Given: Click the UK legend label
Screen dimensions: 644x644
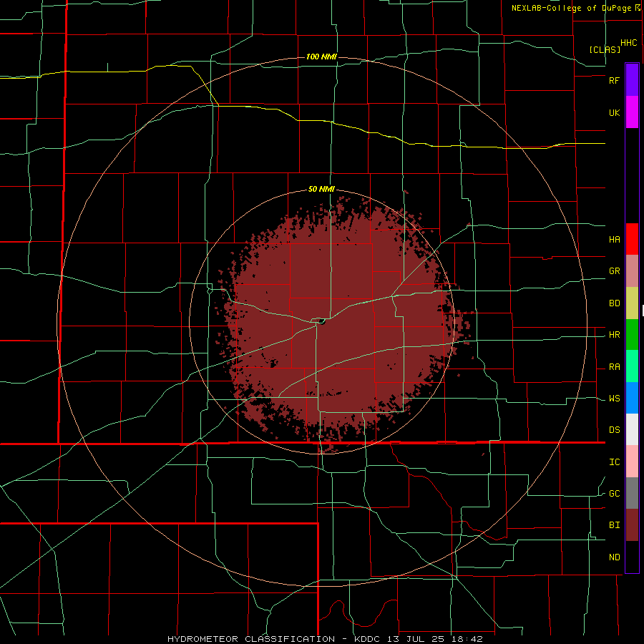Looking at the screenshot, I should pyautogui.click(x=614, y=112).
